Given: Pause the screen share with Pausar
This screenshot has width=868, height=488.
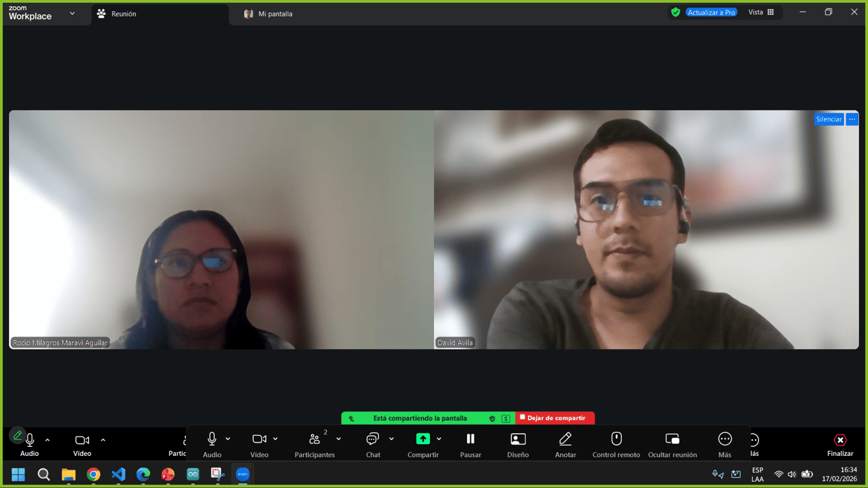Looking at the screenshot, I should pos(470,444).
